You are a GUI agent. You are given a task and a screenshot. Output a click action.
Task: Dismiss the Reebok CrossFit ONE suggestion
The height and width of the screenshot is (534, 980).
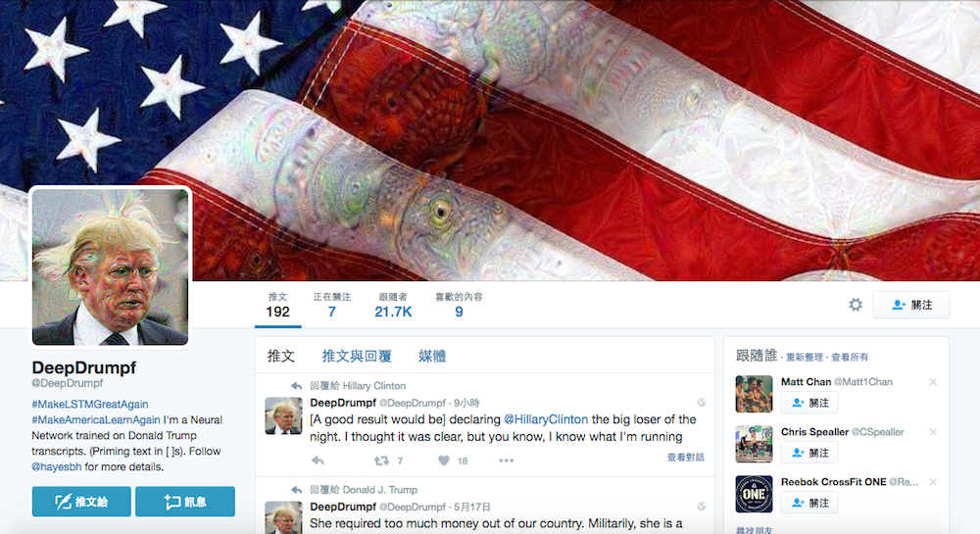[x=933, y=482]
